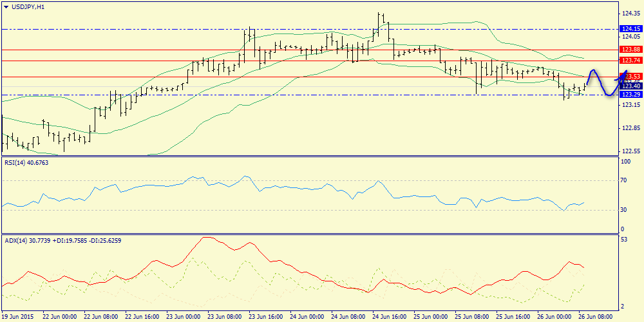Click the RSI(14) 40.6763 indicator label

click(x=26, y=163)
